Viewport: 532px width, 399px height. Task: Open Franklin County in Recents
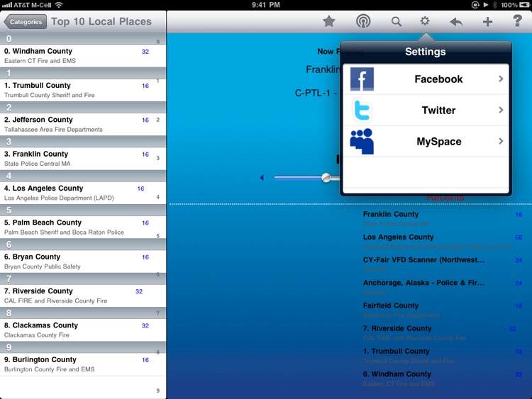[443, 219]
